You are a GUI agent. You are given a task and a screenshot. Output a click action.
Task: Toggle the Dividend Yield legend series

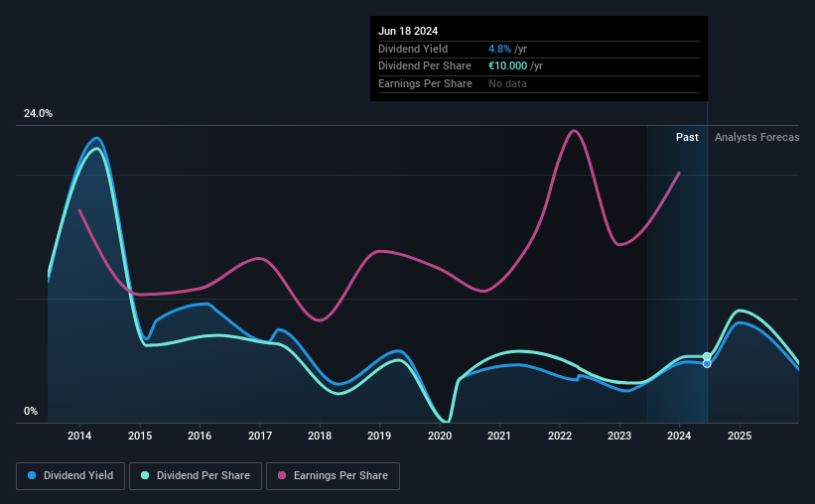[70, 476]
